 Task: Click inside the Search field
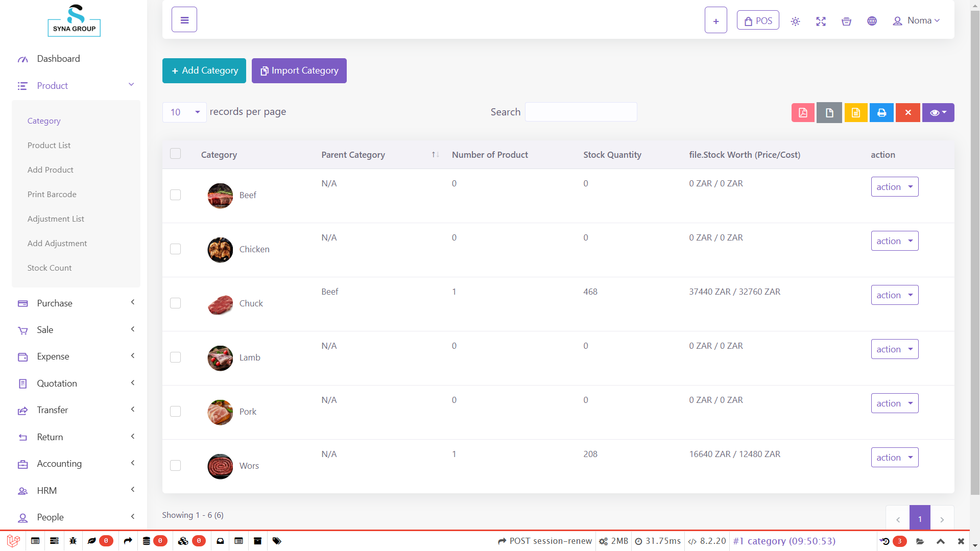581,112
